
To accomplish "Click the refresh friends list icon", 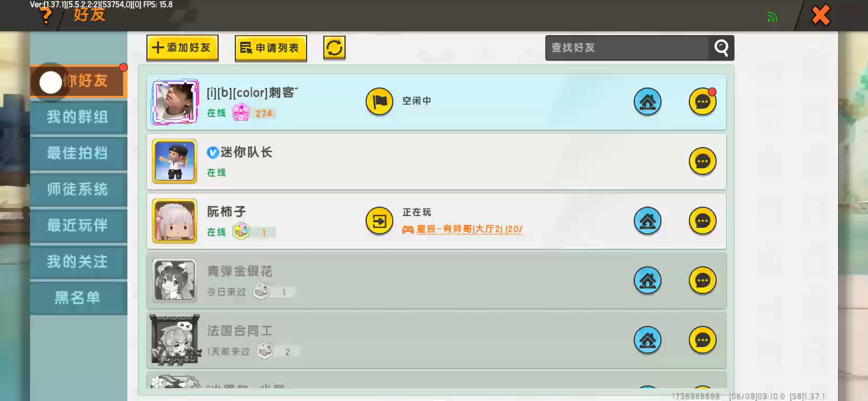I will [x=334, y=48].
